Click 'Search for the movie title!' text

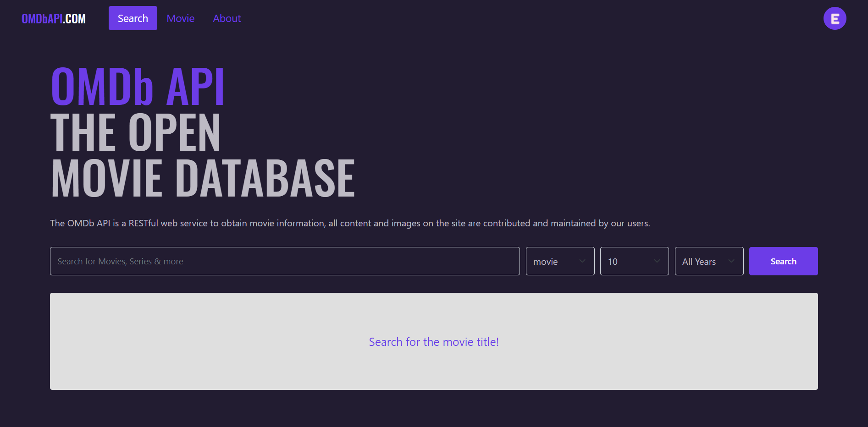pos(434,342)
